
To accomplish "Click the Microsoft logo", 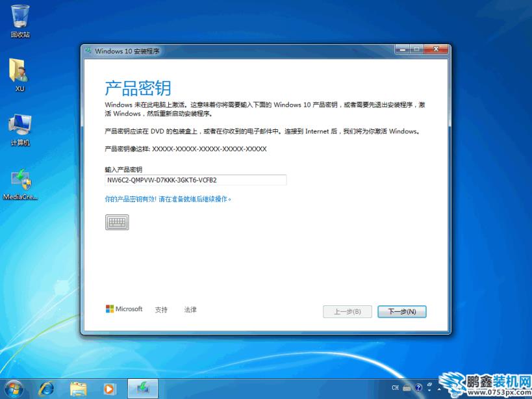I will click(124, 309).
